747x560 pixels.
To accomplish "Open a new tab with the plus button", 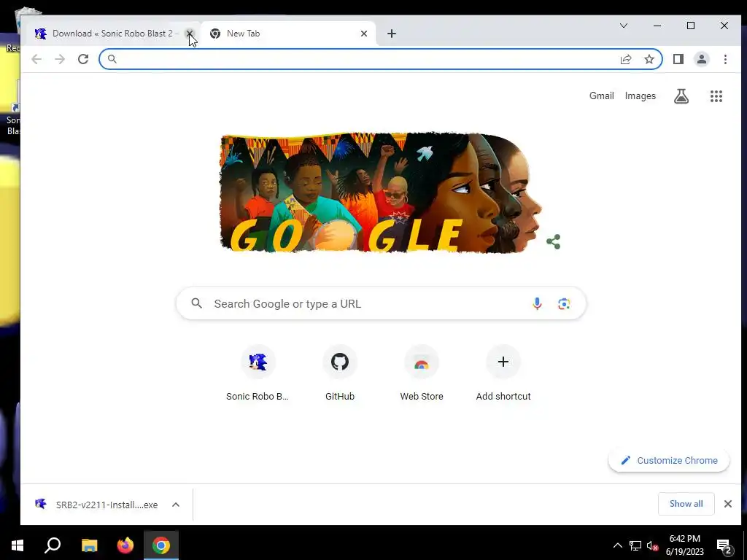I will tap(392, 34).
